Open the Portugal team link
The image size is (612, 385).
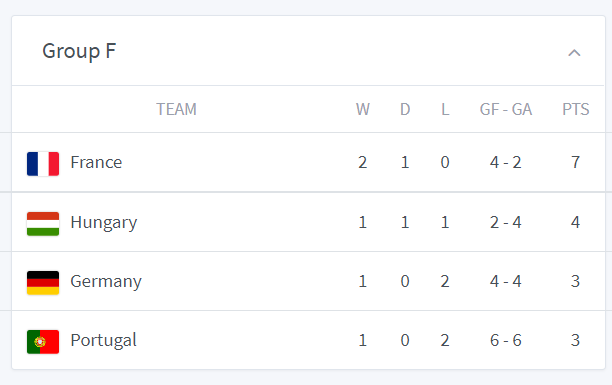[x=103, y=340]
